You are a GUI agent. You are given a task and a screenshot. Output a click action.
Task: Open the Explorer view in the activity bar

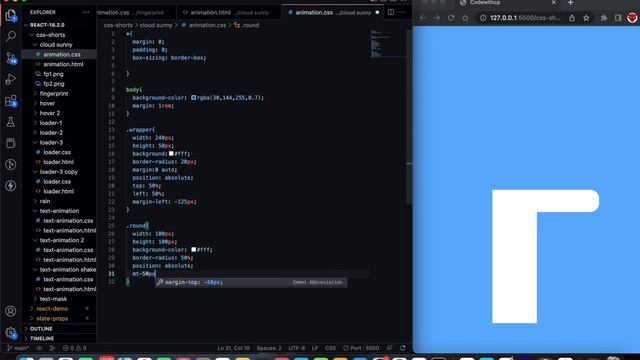pyautogui.click(x=11, y=15)
